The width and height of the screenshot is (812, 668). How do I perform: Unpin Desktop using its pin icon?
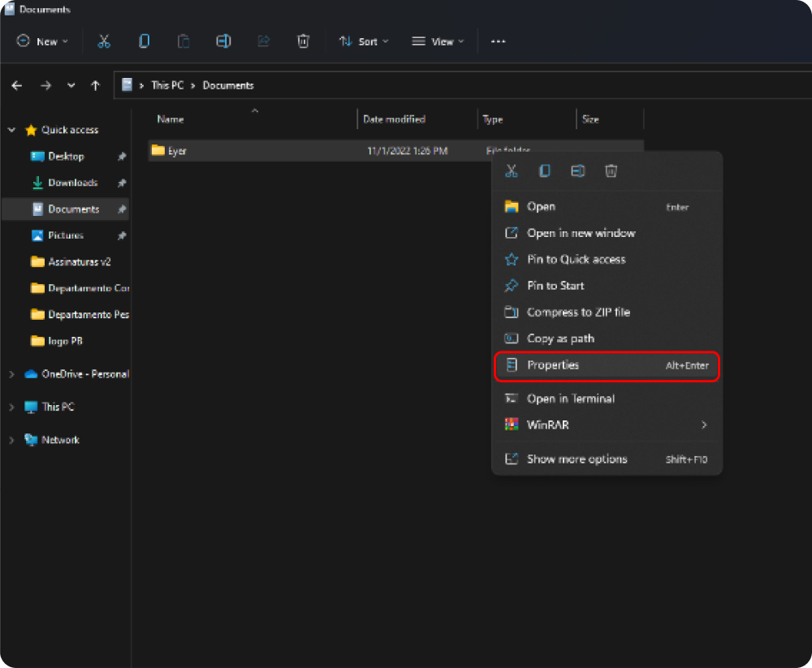[122, 157]
